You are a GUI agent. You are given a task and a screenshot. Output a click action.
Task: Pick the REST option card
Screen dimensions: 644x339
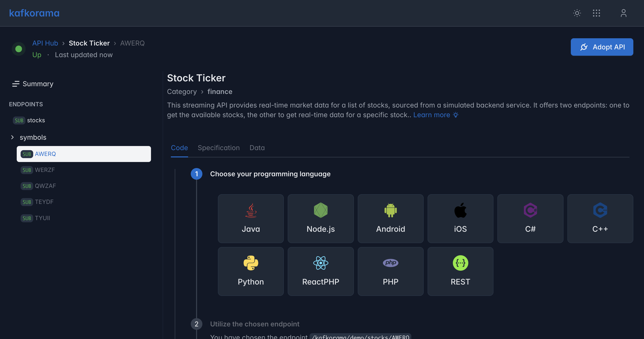[460, 271]
